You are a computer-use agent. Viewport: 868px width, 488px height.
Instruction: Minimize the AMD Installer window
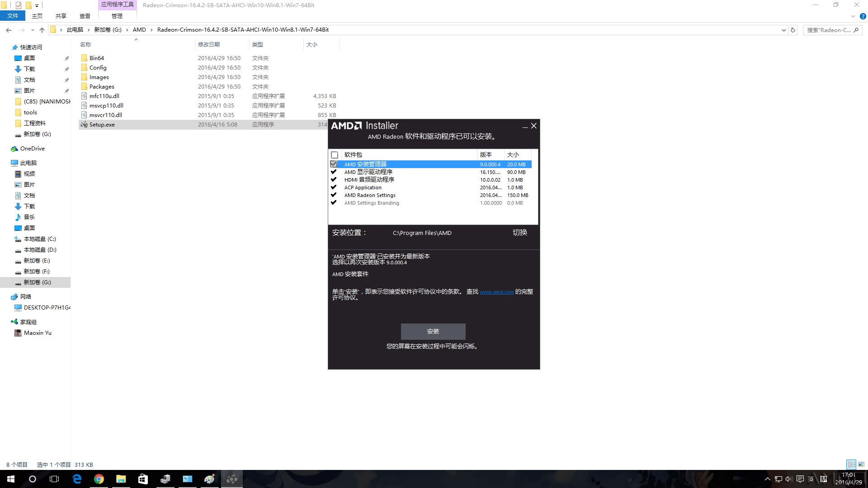pos(525,126)
